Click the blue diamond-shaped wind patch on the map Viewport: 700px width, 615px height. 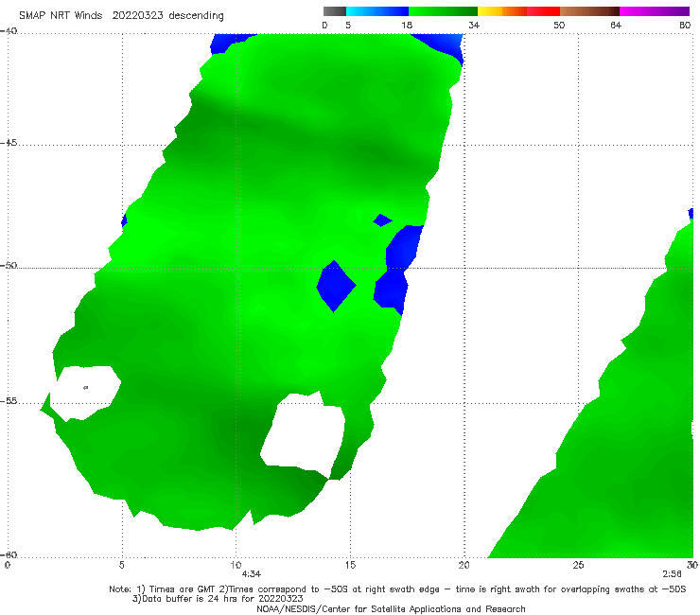click(336, 286)
